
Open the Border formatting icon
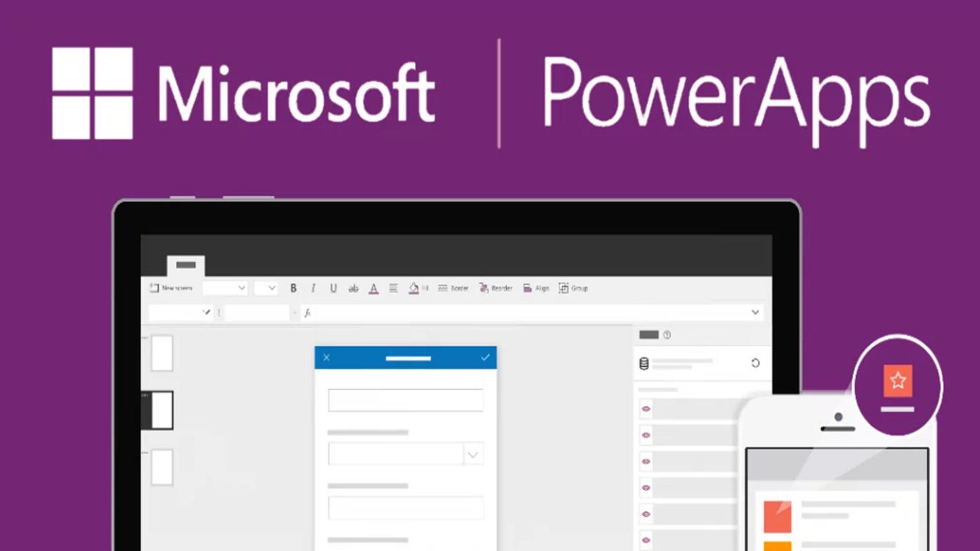444,288
